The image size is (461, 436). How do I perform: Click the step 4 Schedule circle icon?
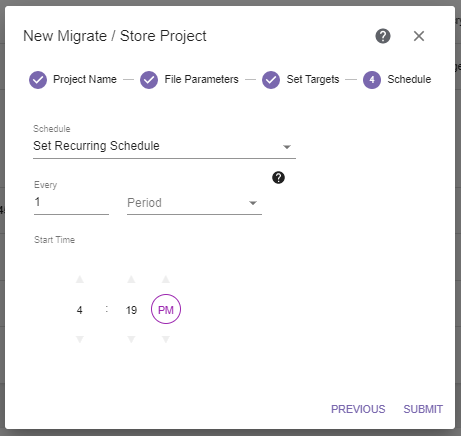372,80
